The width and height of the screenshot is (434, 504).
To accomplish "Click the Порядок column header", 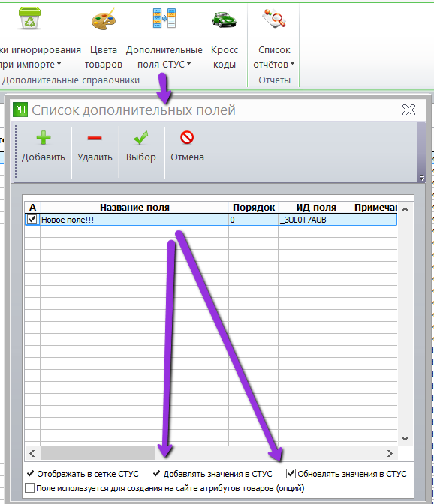I will [x=254, y=208].
